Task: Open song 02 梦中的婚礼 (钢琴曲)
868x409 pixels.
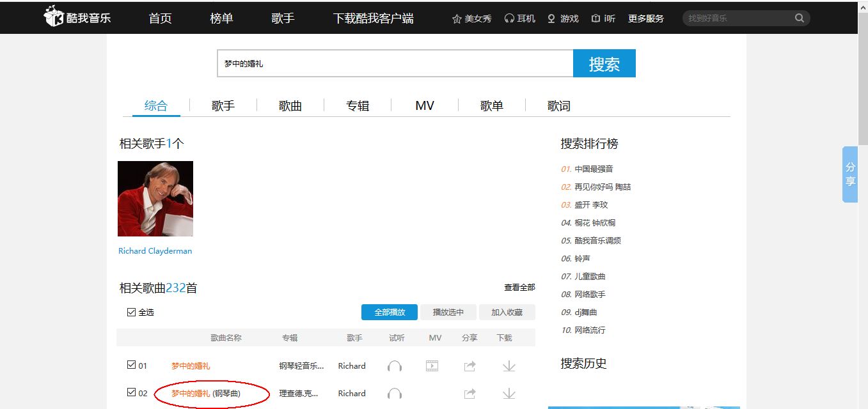Action: pos(206,394)
